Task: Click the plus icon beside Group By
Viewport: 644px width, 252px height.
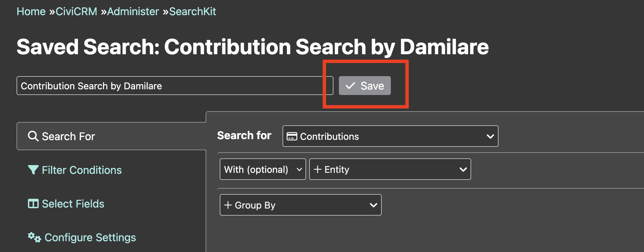Action: 228,205
